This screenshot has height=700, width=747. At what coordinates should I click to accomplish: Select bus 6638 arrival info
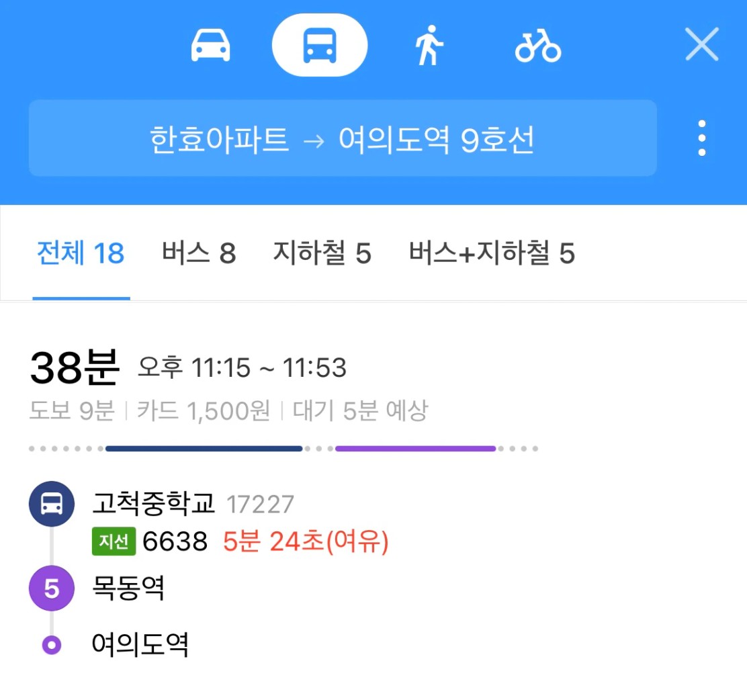coord(240,541)
